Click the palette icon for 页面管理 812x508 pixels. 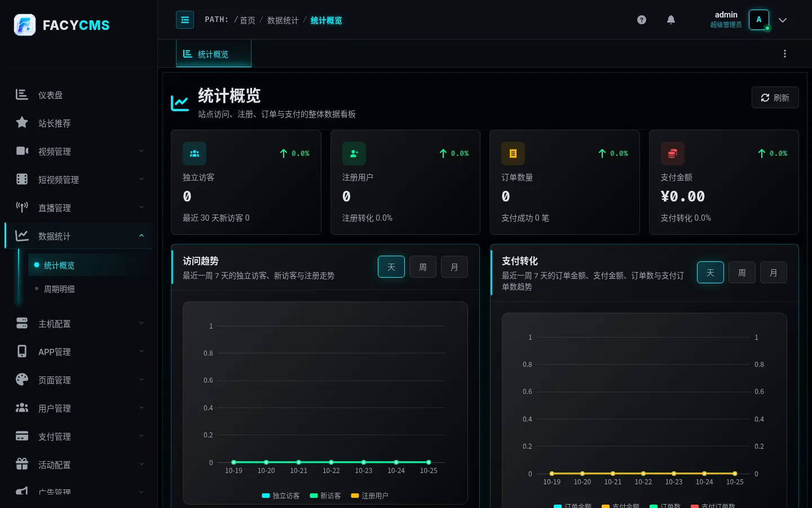[x=22, y=380]
